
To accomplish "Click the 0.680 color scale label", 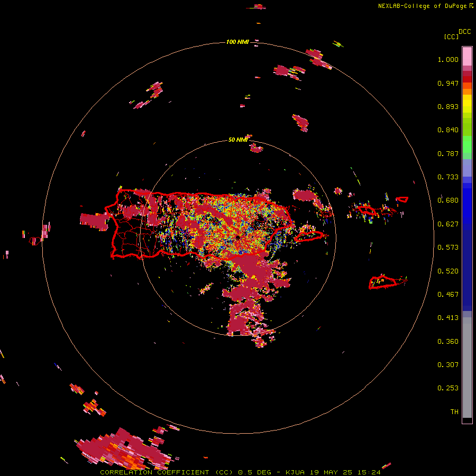I will pyautogui.click(x=448, y=200).
